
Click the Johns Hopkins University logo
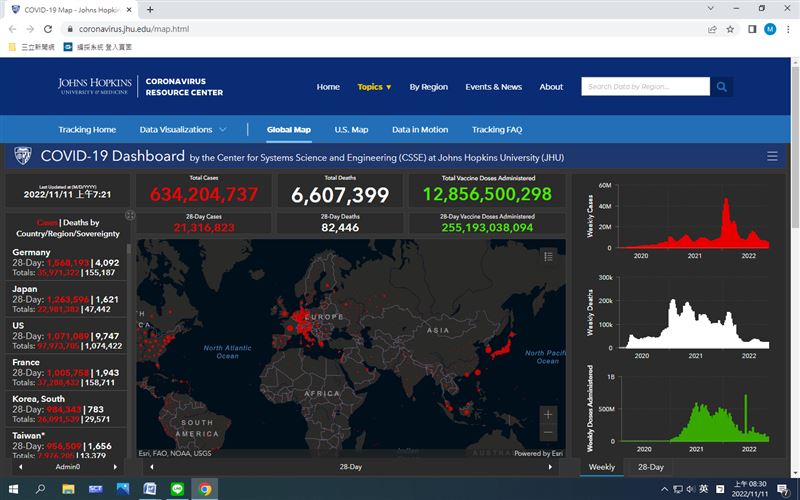pyautogui.click(x=95, y=86)
